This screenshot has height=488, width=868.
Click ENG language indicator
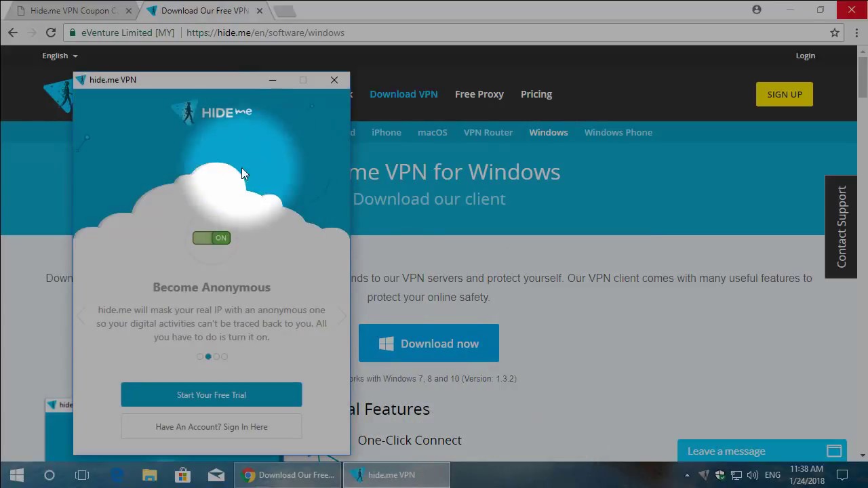tap(772, 475)
